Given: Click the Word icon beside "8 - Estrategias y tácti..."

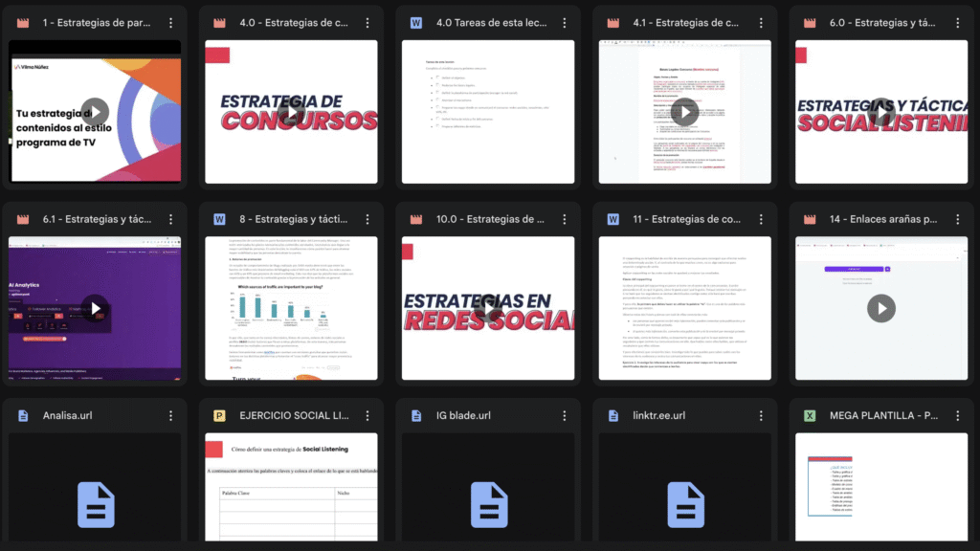Looking at the screenshot, I should coord(220,219).
